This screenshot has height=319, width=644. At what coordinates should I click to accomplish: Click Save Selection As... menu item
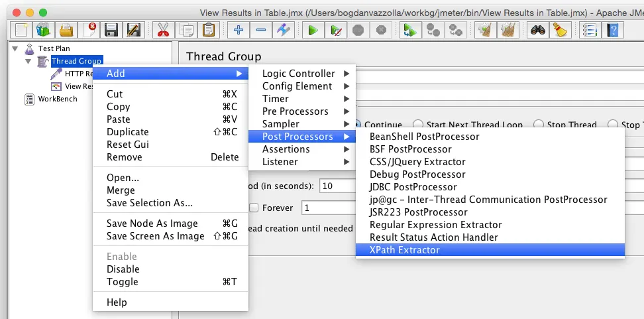point(170,203)
